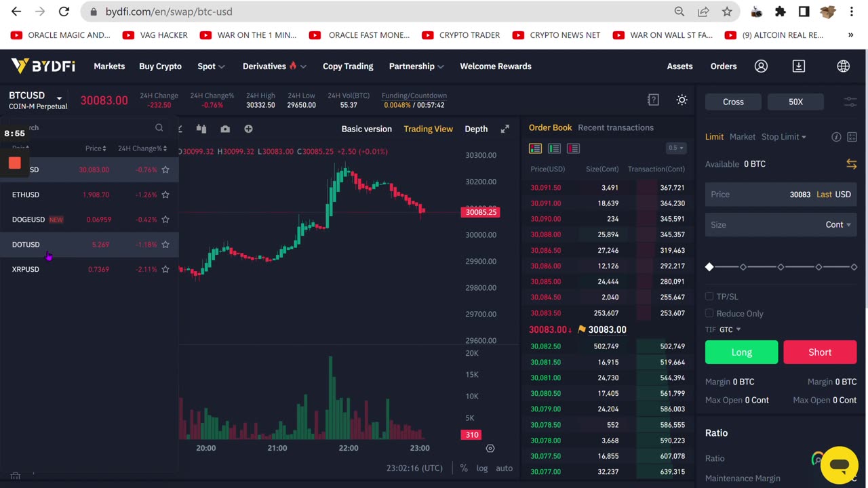
Task: Enable the TP/SL checkbox
Action: 709,296
